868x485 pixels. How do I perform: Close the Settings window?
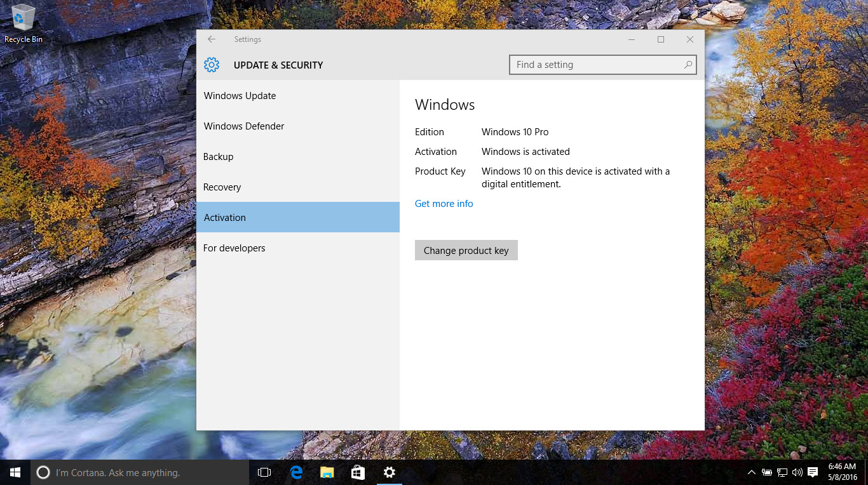(x=690, y=39)
